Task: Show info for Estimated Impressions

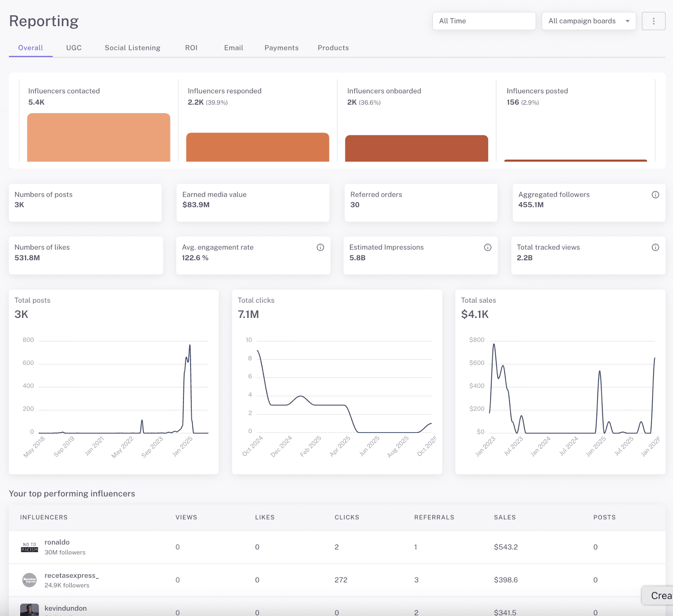Action: pyautogui.click(x=488, y=247)
